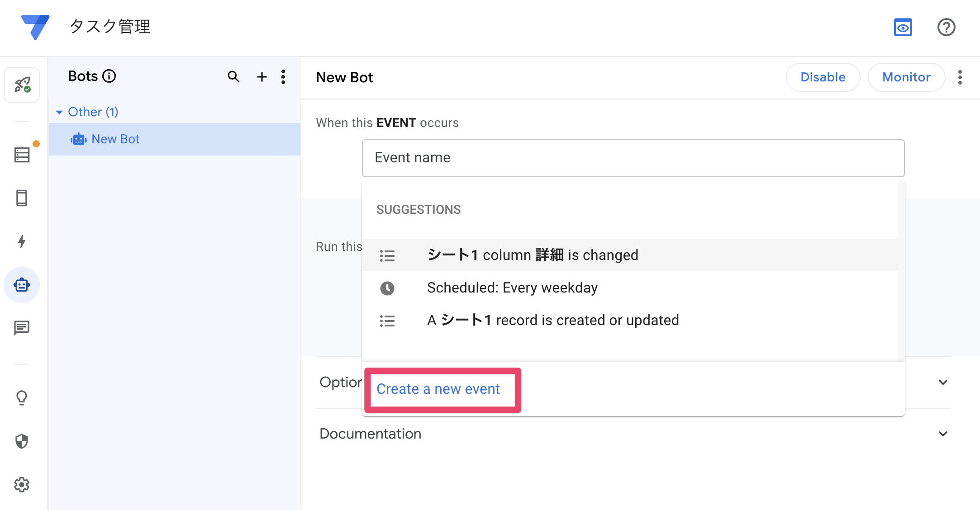
Task: Toggle the app preview eye icon
Action: point(903,27)
